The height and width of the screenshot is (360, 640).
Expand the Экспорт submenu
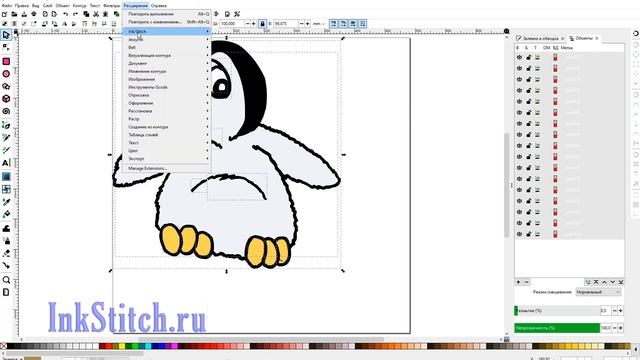pos(167,159)
